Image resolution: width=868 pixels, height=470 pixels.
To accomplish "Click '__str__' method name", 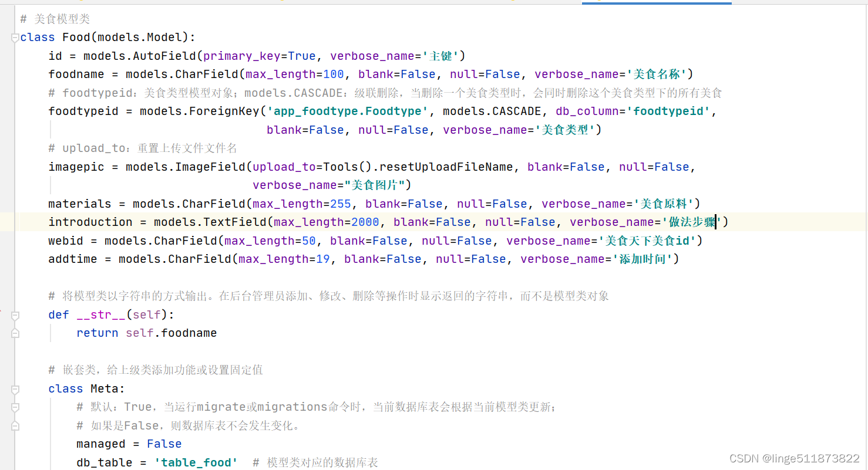I will 101,315.
